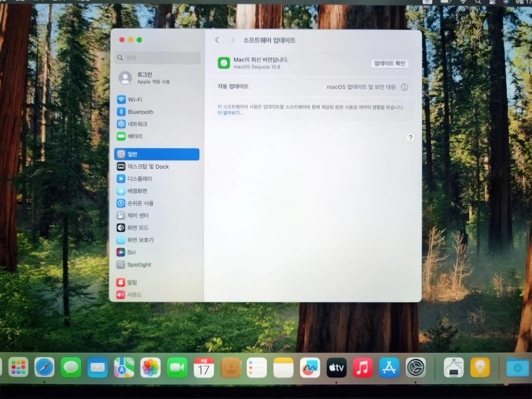Click the 검색 search field
This screenshot has width=532, height=399.
pyautogui.click(x=157, y=57)
